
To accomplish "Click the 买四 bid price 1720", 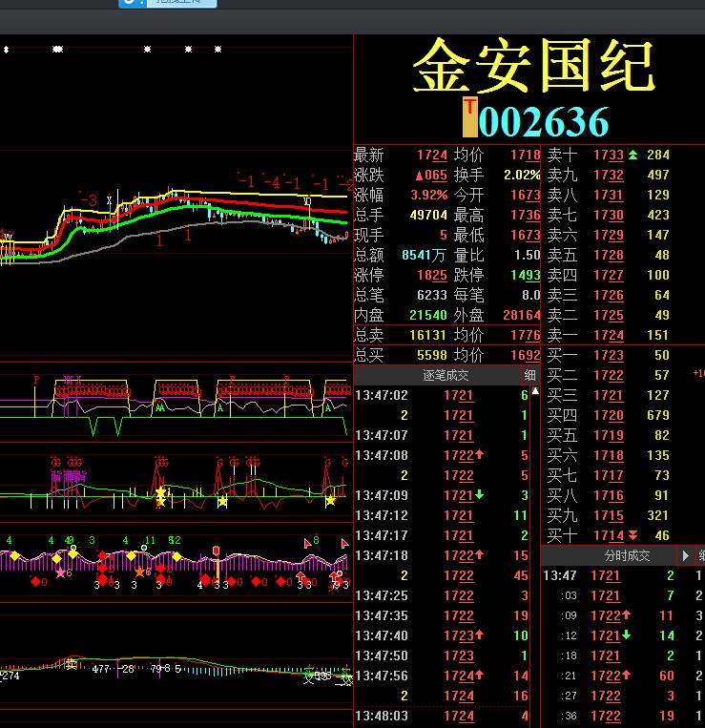I will (x=609, y=415).
